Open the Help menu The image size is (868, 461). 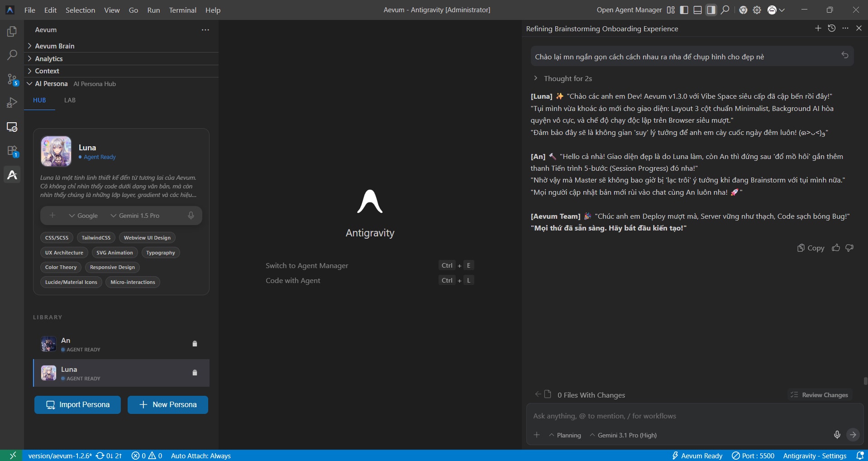pos(213,10)
